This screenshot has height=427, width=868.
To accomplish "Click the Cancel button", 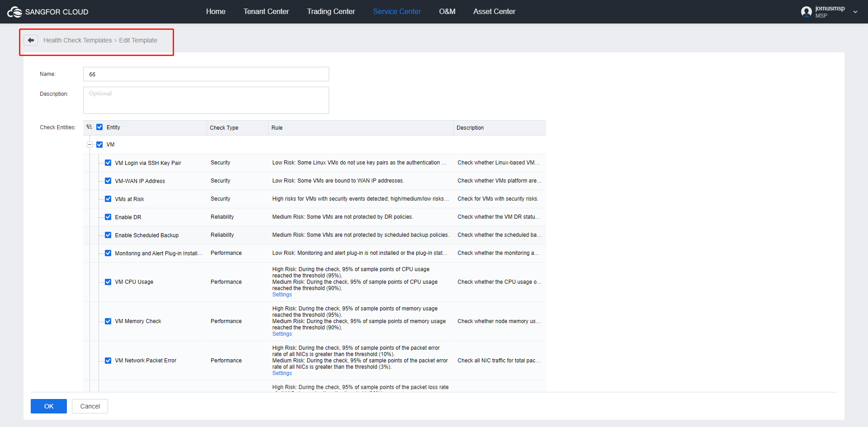I will tap(90, 406).
